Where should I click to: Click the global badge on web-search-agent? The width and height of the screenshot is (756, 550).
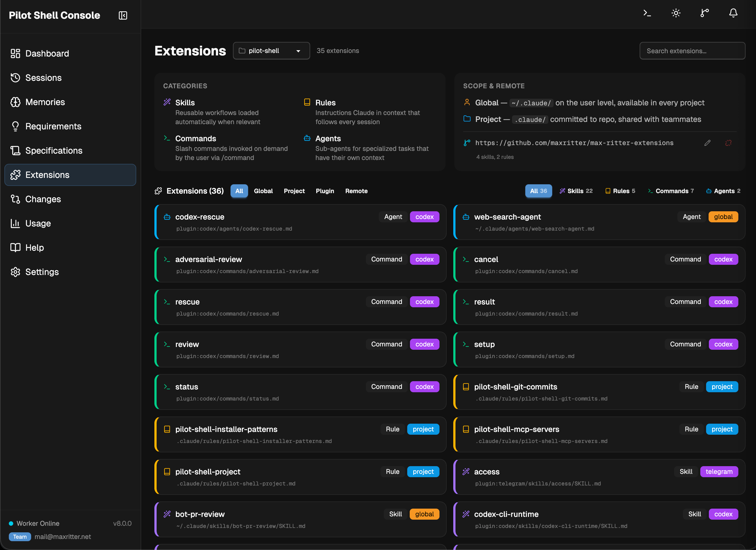click(723, 217)
